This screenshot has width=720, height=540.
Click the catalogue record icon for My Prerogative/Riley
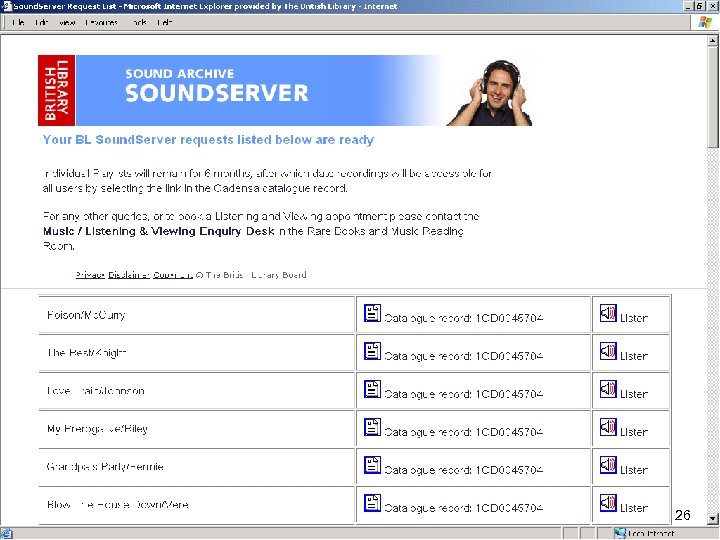point(372,427)
